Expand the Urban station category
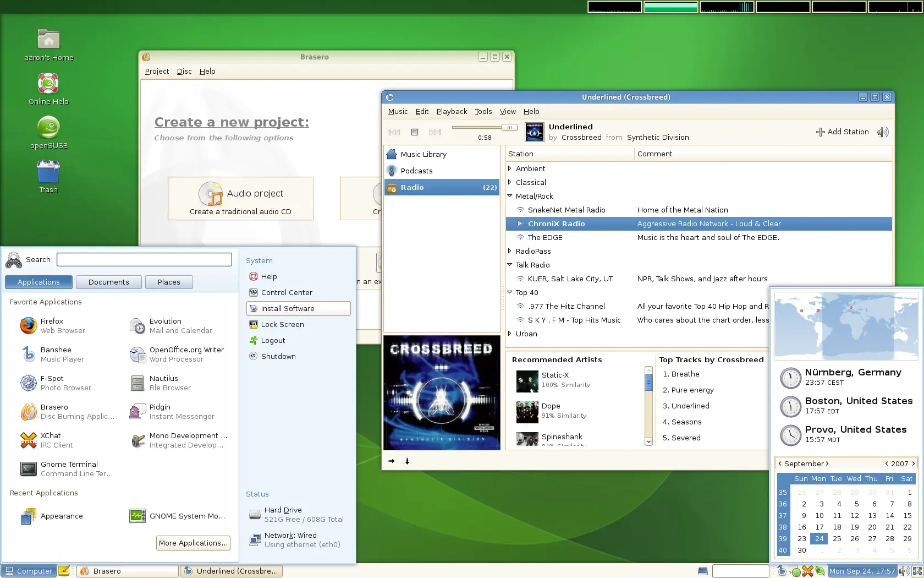The height and width of the screenshot is (578, 924). pos(509,334)
